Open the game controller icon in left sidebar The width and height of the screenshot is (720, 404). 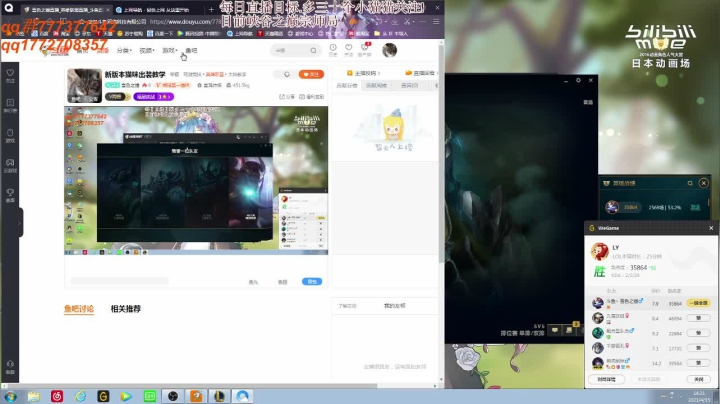(x=10, y=165)
